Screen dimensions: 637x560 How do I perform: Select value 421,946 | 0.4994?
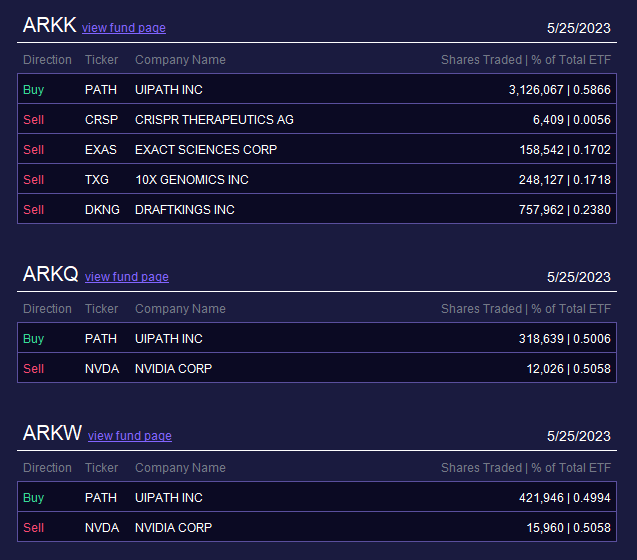point(565,497)
